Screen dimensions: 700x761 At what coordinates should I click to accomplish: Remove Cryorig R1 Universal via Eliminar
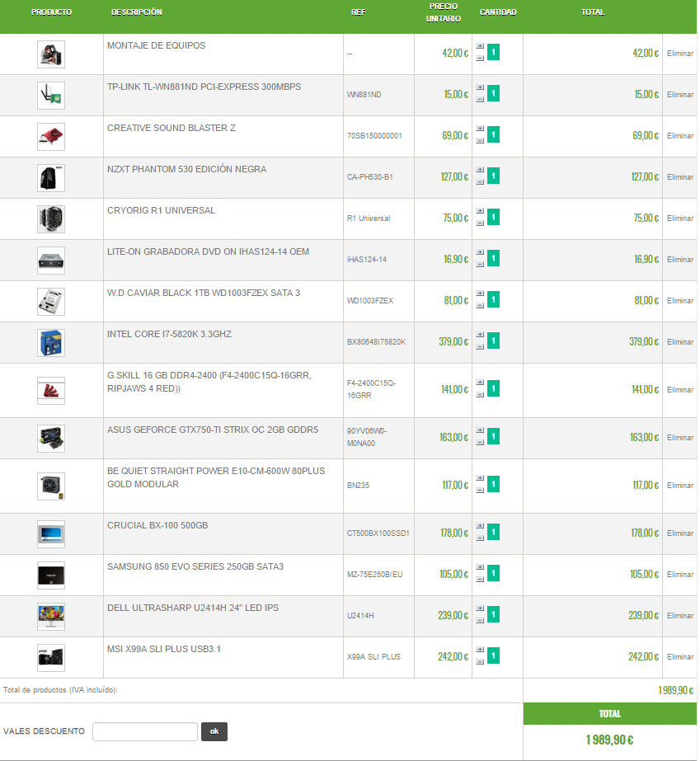click(x=679, y=218)
